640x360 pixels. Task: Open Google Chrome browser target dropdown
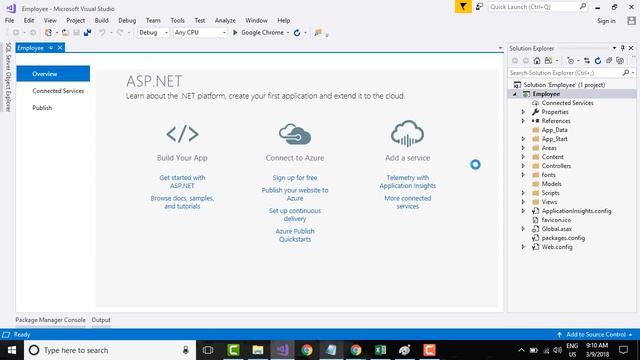coord(288,33)
